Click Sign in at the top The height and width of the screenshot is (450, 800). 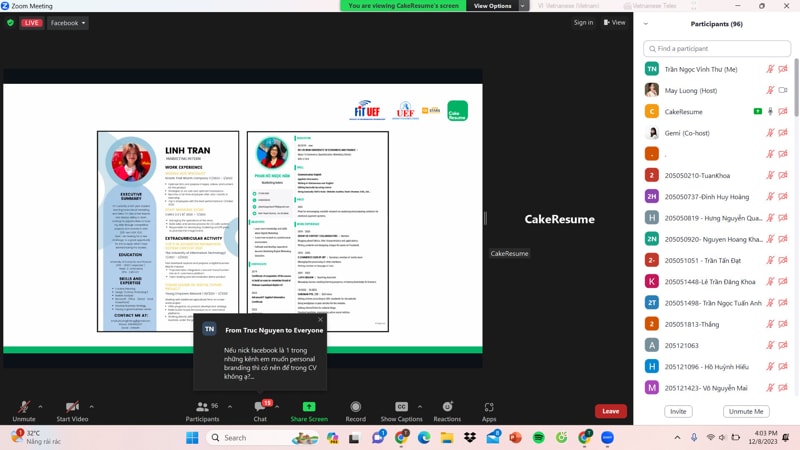pos(583,22)
